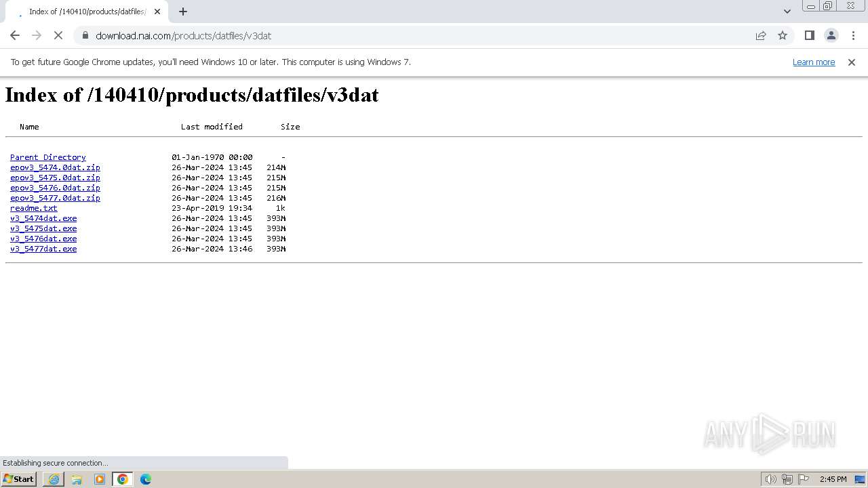868x488 pixels.
Task: Toggle the browser side panel
Action: click(x=809, y=35)
